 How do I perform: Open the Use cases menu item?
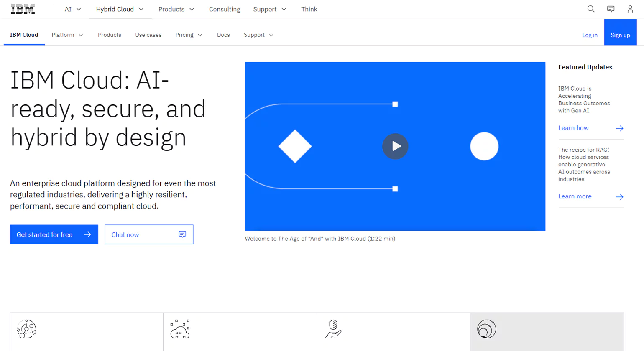(148, 35)
